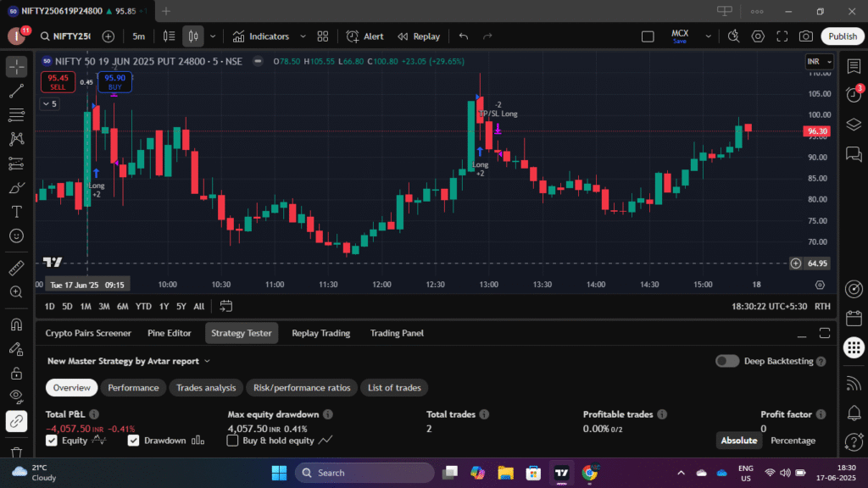Toggle the RTH session setting
The height and width of the screenshot is (488, 868).
822,307
